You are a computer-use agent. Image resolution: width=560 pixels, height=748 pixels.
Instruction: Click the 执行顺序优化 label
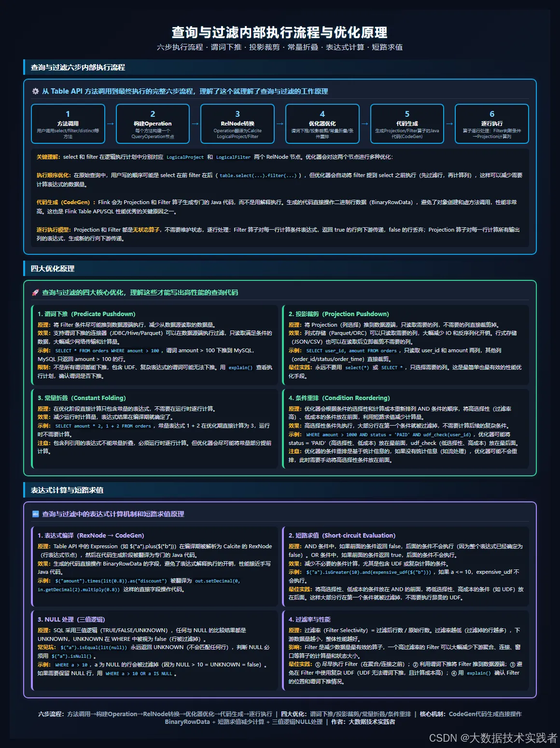point(54,175)
